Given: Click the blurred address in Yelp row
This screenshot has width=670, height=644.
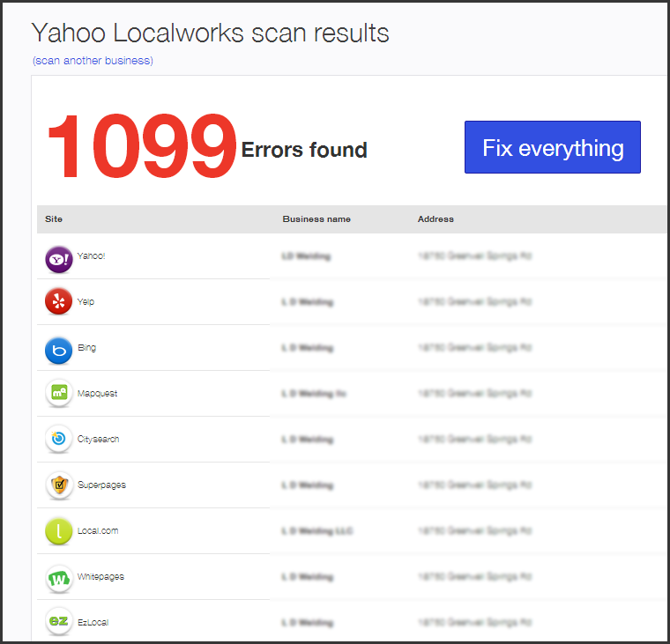Looking at the screenshot, I should 474,302.
